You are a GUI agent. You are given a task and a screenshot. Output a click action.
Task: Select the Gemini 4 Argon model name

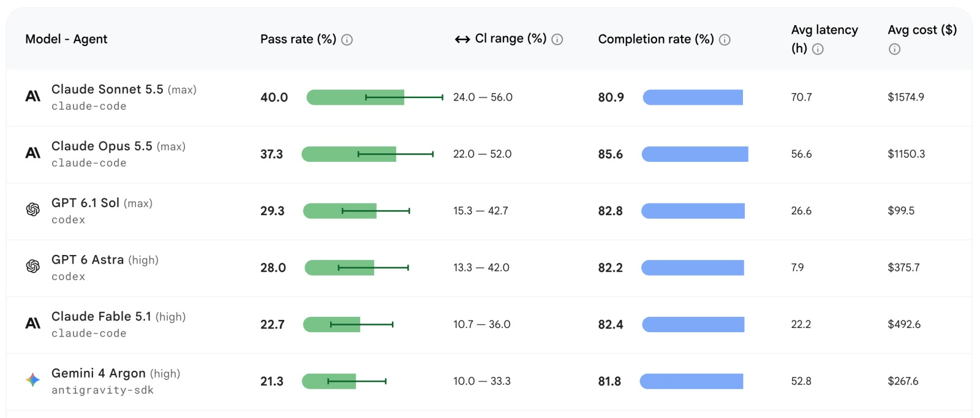pos(99,373)
